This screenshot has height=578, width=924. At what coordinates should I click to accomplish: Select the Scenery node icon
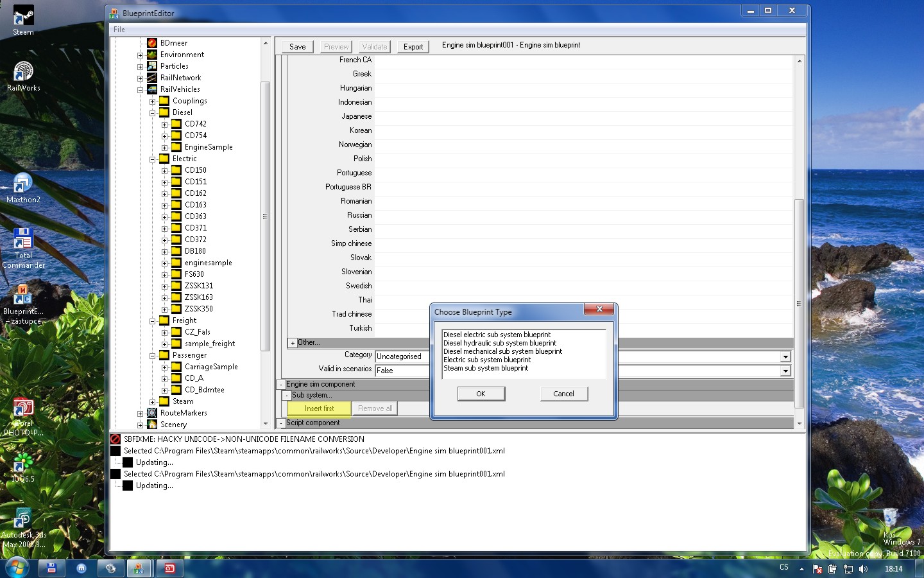pyautogui.click(x=152, y=425)
